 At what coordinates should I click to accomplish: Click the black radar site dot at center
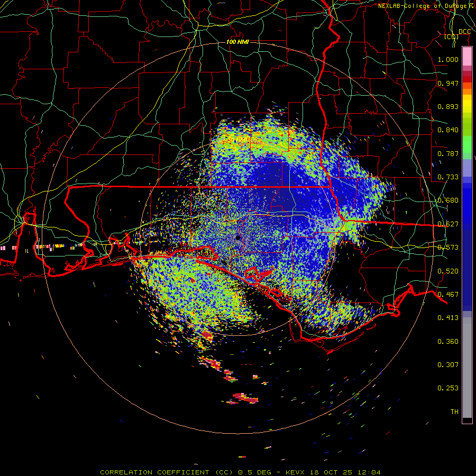(x=238, y=237)
